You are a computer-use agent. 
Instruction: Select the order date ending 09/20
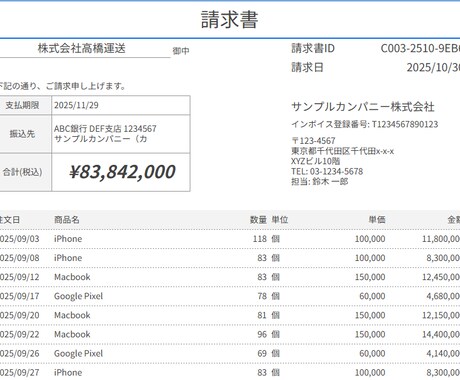click(x=20, y=315)
